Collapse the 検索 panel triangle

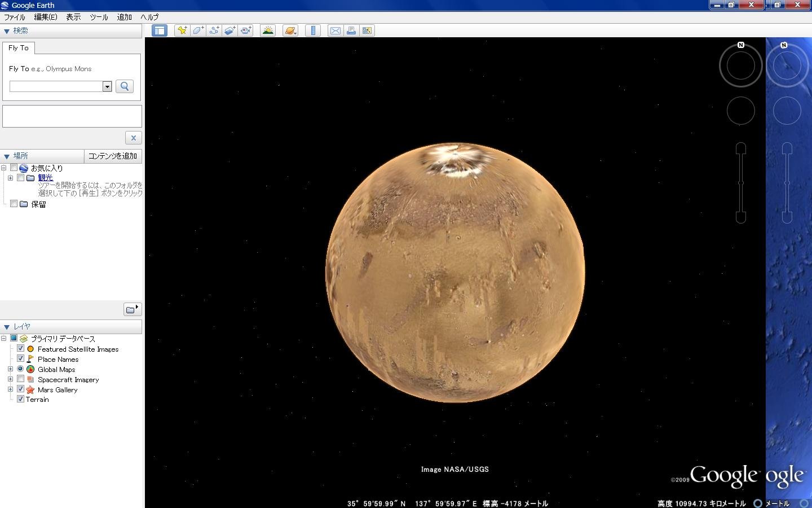7,31
